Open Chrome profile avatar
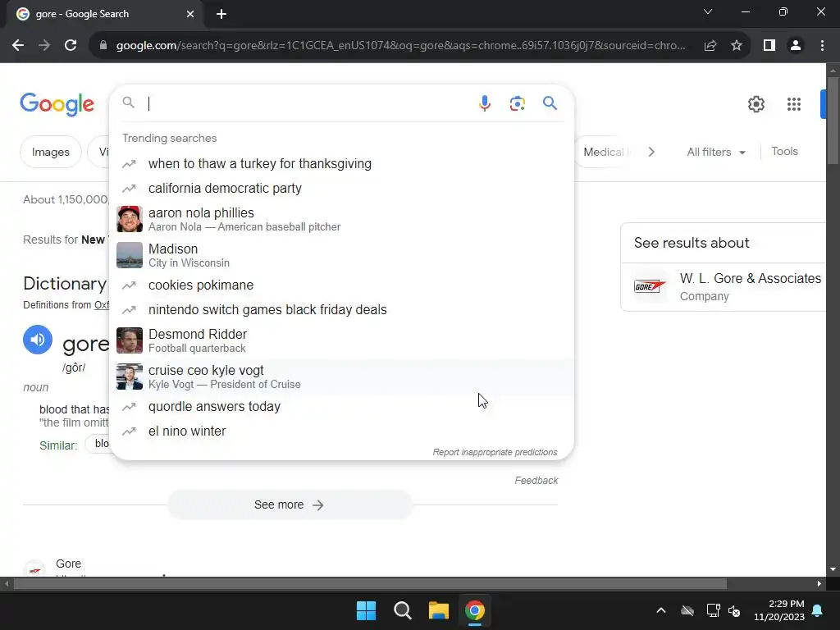Viewport: 840px width, 630px height. (x=796, y=46)
